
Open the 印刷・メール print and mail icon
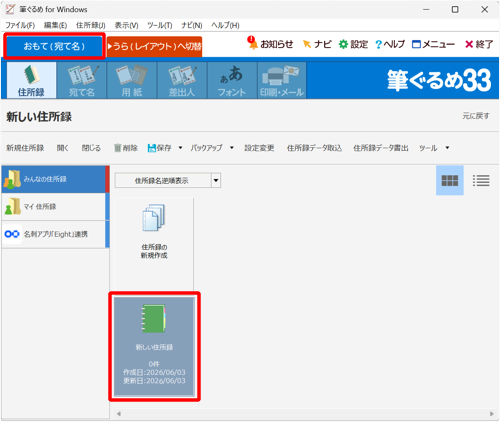[282, 80]
